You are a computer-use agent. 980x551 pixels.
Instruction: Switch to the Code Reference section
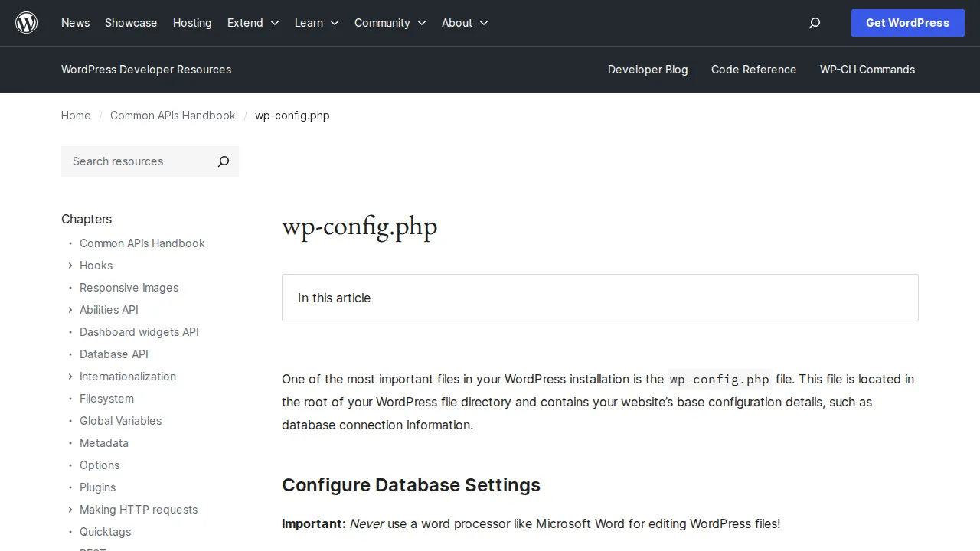753,70
